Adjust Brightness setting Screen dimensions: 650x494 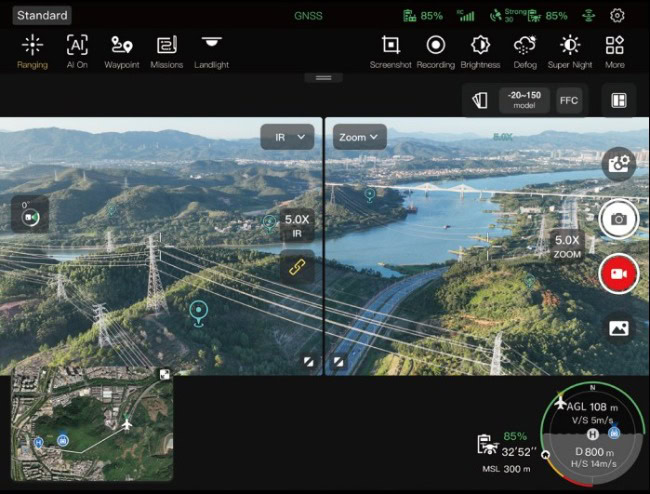click(x=480, y=51)
